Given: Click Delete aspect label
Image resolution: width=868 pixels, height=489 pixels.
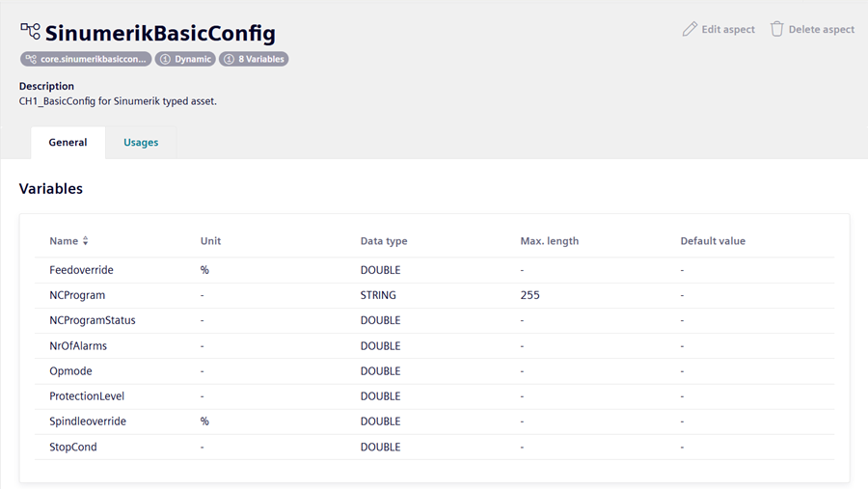Looking at the screenshot, I should point(822,29).
